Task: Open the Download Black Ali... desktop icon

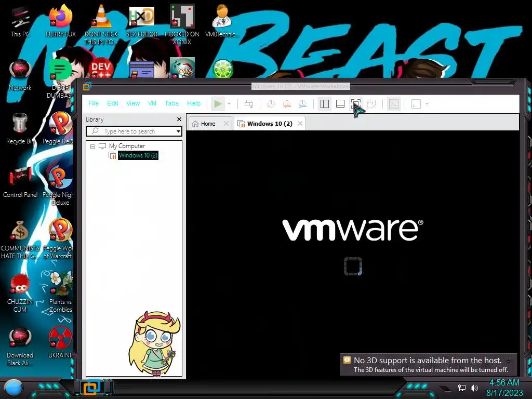Action: click(x=20, y=347)
